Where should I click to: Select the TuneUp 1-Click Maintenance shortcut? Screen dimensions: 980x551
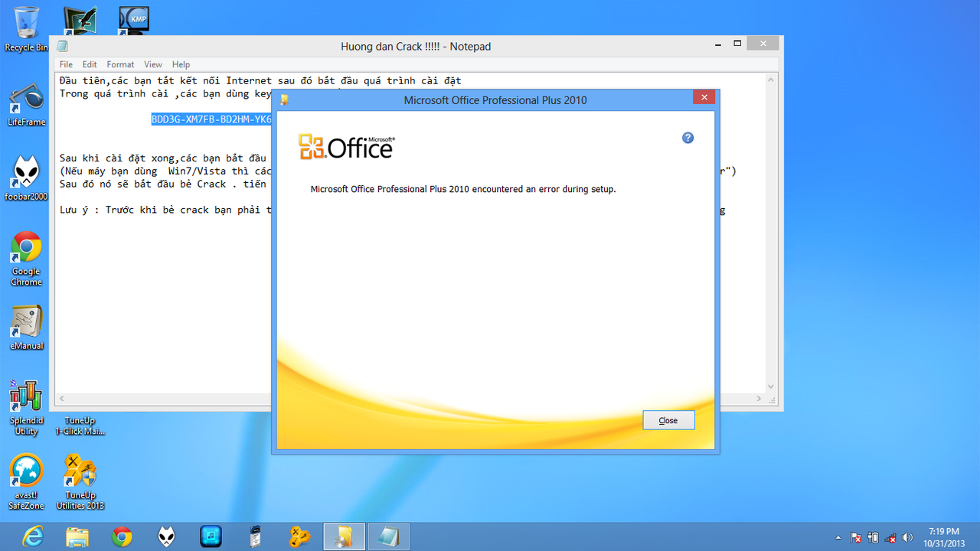(80, 425)
